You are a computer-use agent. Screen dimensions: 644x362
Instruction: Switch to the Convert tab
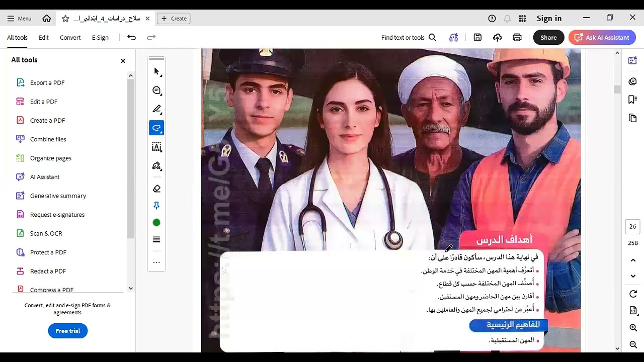point(70,38)
